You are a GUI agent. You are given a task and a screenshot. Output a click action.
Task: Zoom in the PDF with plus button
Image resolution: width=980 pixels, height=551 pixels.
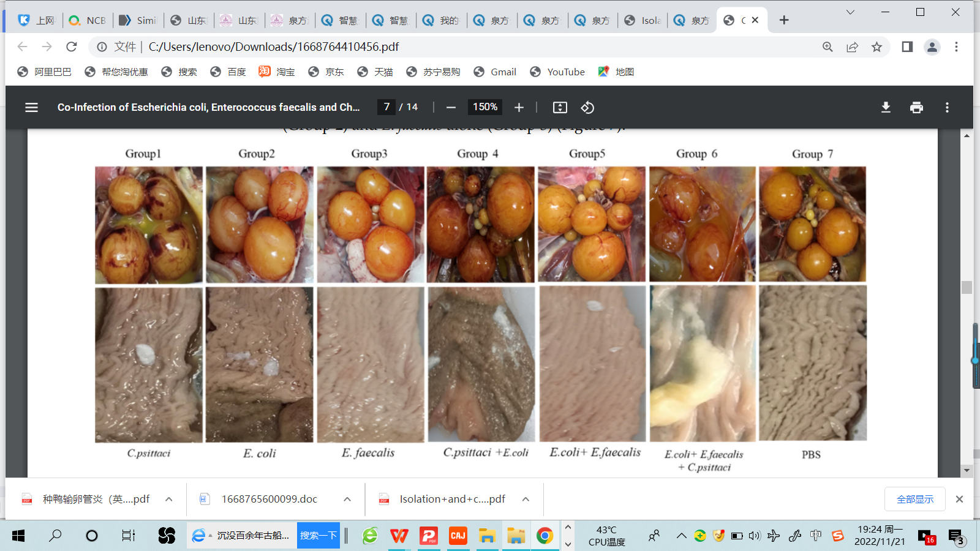point(519,107)
